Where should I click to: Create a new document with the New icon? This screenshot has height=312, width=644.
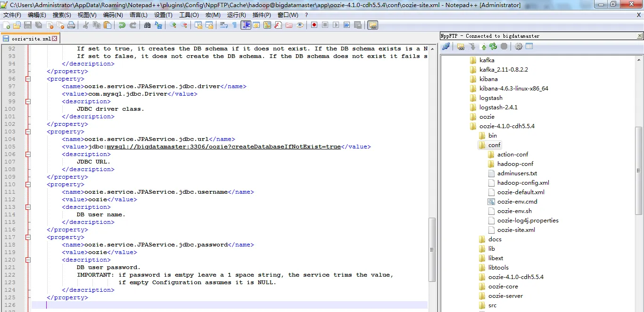coord(6,25)
